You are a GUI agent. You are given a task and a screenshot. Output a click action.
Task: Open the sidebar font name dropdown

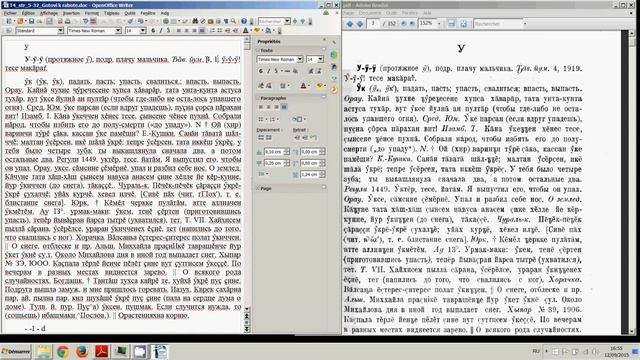[300, 59]
